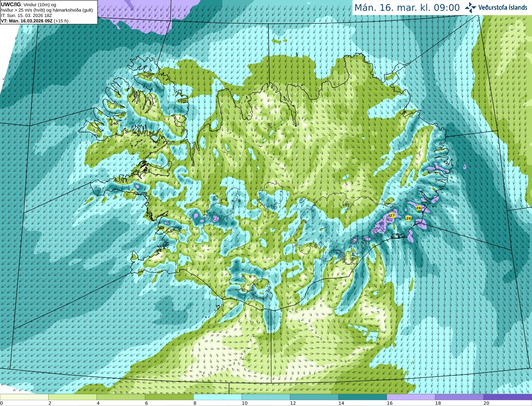Click the yellow 26 gust marker nearest the 27 marker

click(409, 218)
